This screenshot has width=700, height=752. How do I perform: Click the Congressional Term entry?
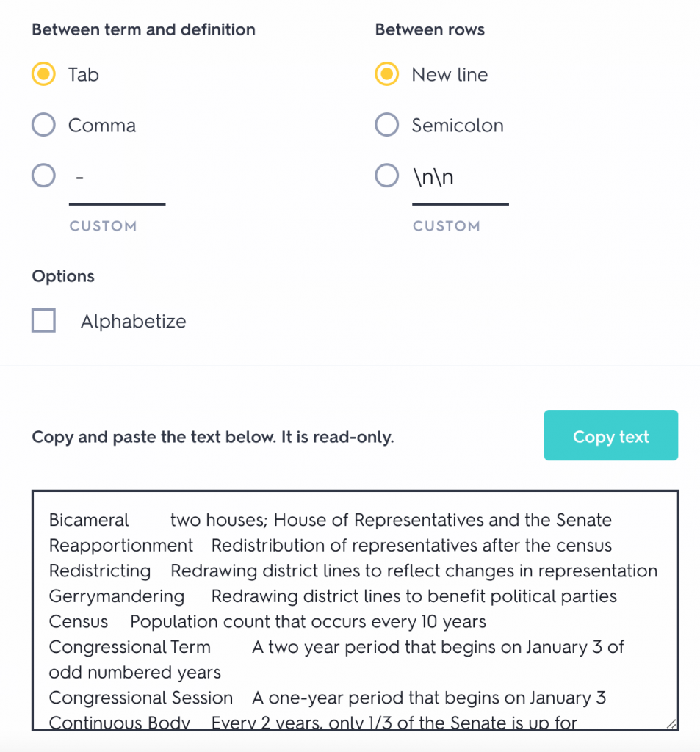(x=129, y=647)
